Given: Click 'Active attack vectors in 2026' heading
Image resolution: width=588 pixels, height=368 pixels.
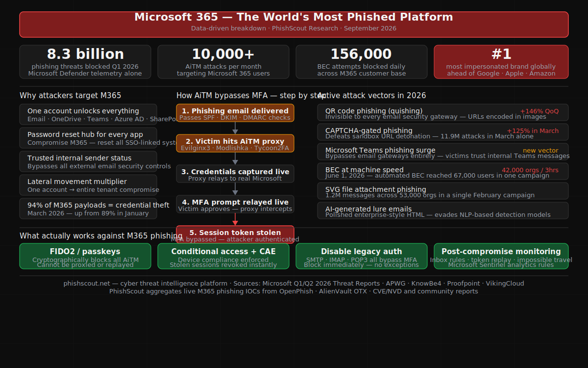Looking at the screenshot, I should click(372, 96).
